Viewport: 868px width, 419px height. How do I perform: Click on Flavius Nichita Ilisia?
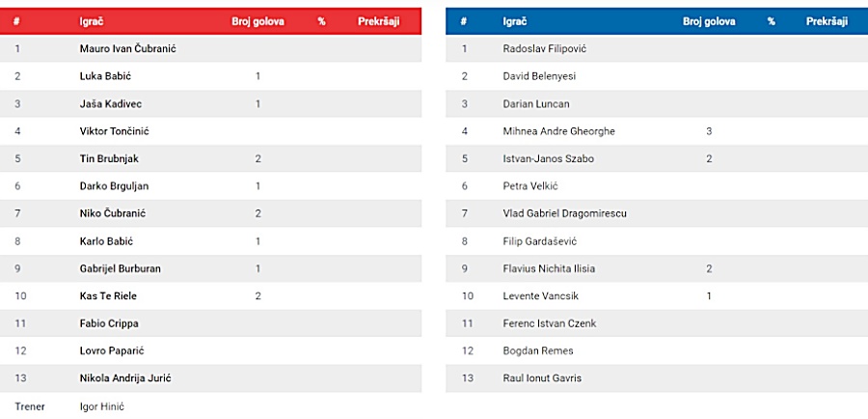tap(549, 268)
